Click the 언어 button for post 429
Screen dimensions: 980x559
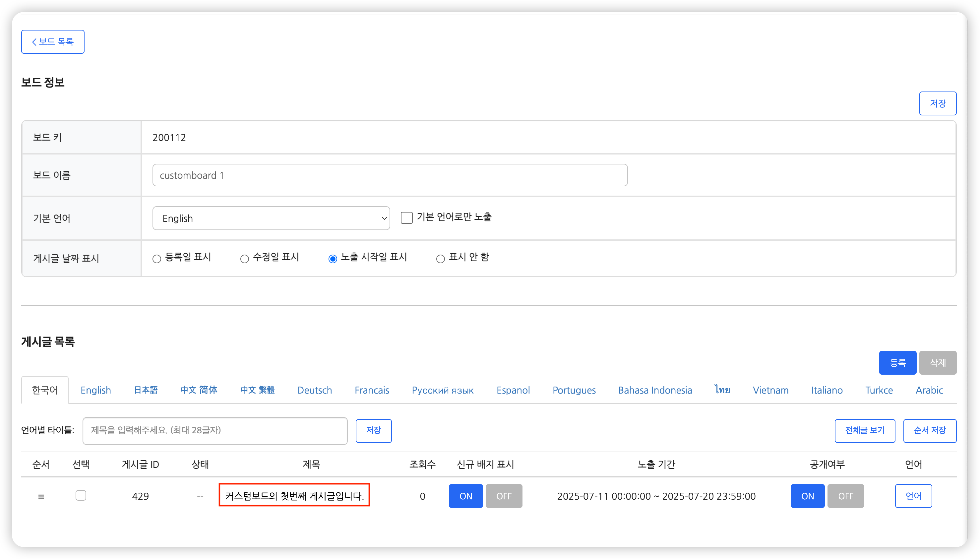pyautogui.click(x=913, y=496)
